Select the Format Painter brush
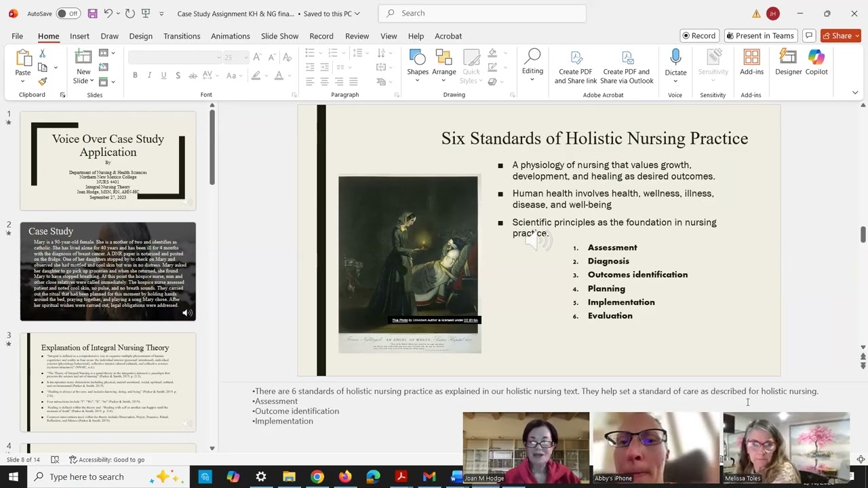This screenshot has height=488, width=868. click(x=43, y=81)
